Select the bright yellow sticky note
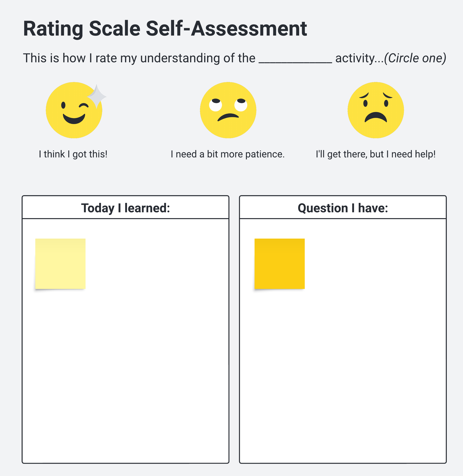463x476 pixels. [x=279, y=264]
